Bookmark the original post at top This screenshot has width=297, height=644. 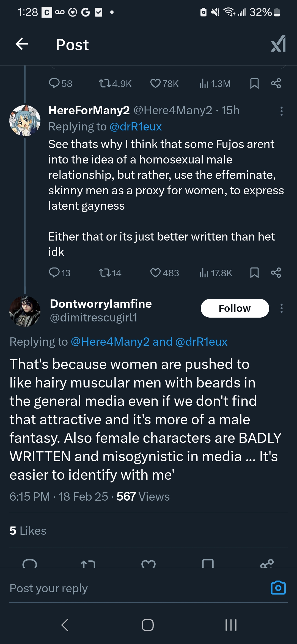(x=254, y=83)
